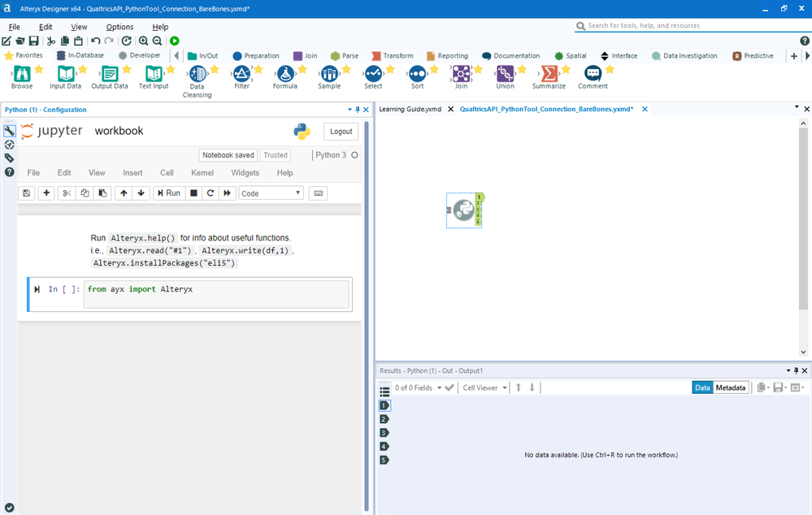The image size is (812, 515).
Task: Open the File menu in Alteryx
Action: [14, 27]
